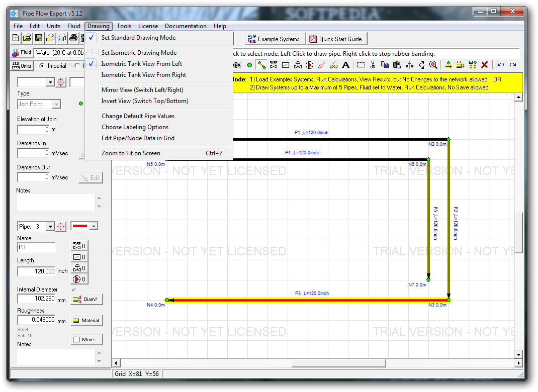
Task: Create a new pipe system grid
Action: point(16,38)
